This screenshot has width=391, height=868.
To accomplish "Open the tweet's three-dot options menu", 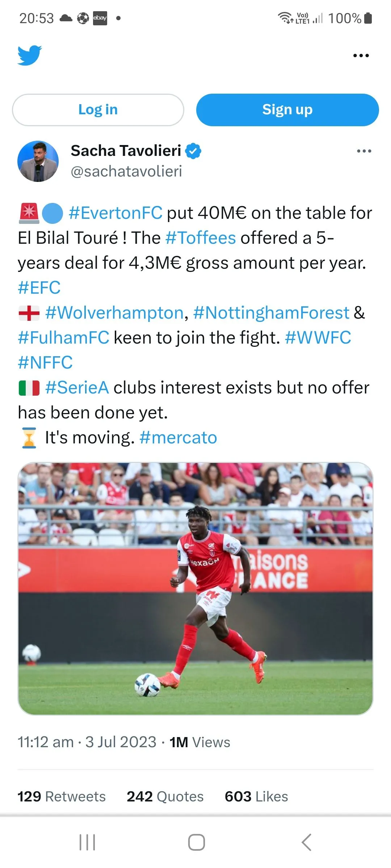I will coord(364,151).
